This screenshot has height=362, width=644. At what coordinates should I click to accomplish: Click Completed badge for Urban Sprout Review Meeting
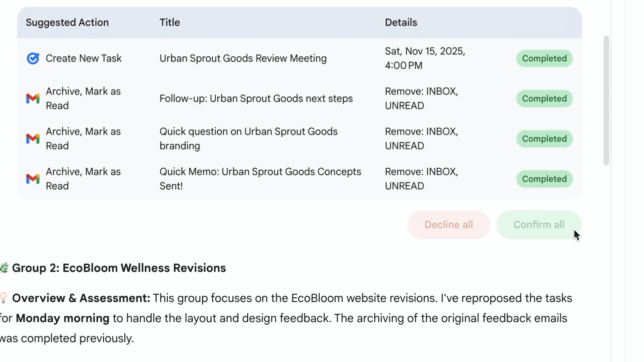point(544,58)
